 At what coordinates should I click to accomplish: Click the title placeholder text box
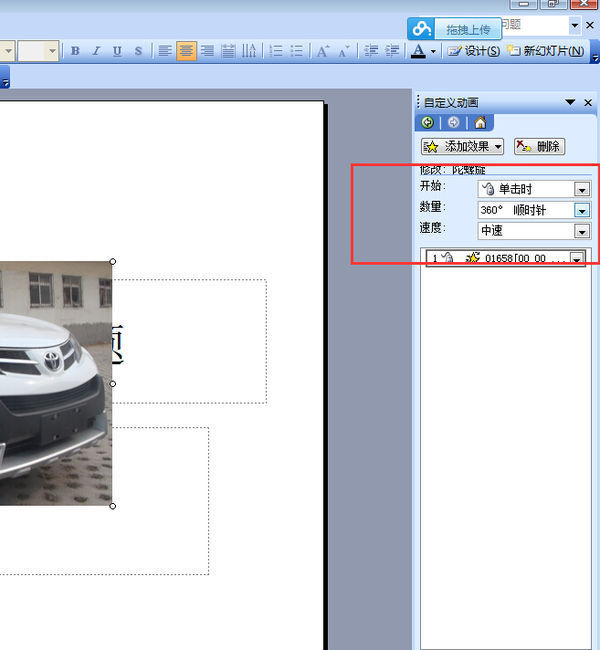coord(189,341)
